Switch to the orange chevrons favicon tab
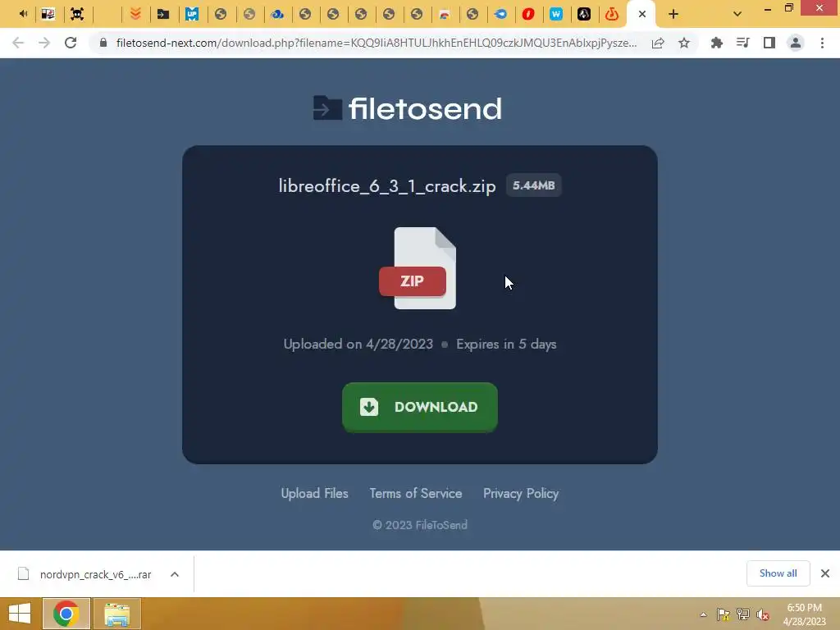Viewport: 840px width, 630px height. (135, 15)
